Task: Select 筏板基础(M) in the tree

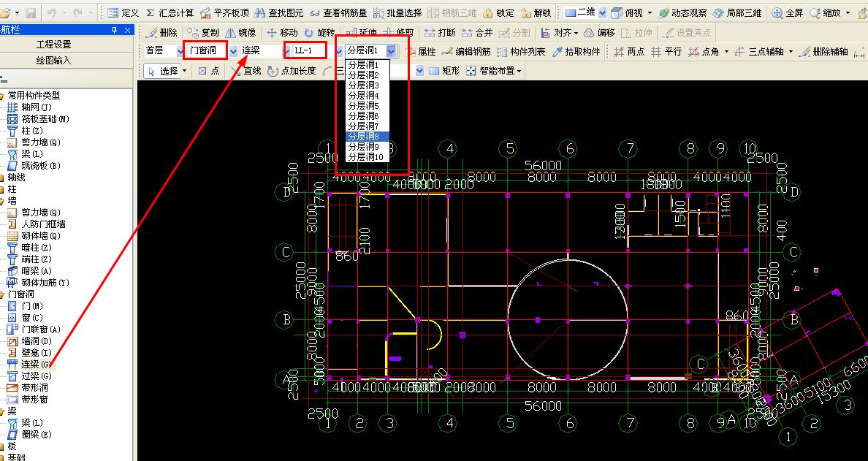Action: [x=38, y=118]
